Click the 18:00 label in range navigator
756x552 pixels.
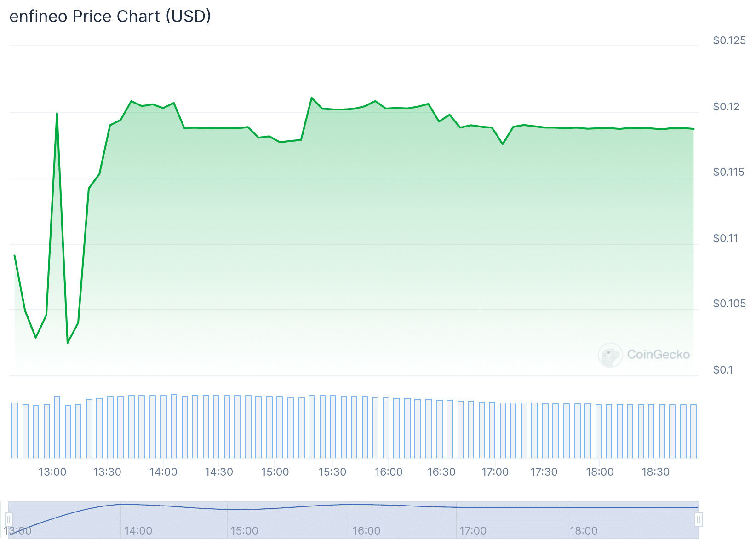tap(584, 531)
